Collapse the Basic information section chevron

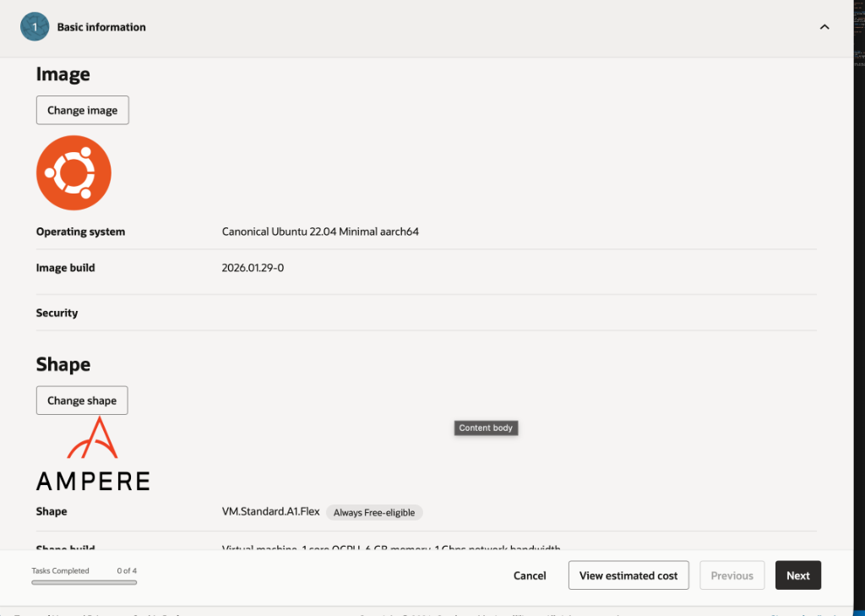tap(824, 27)
